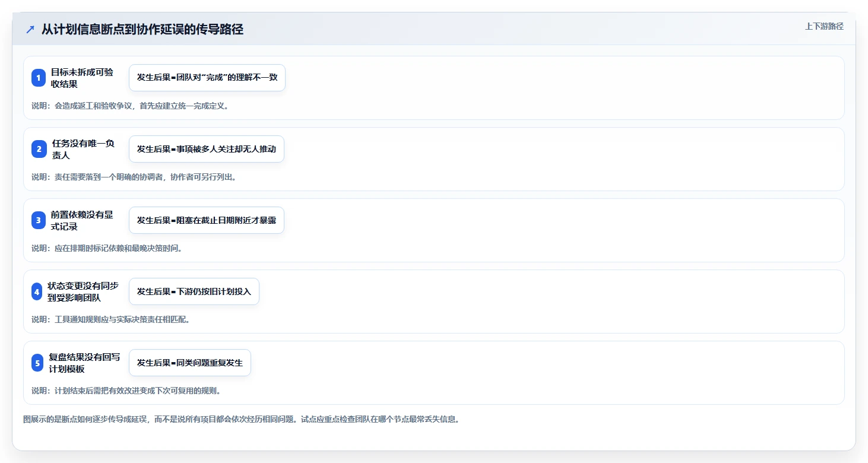Click the note about 返工和验收争议
This screenshot has height=463, width=868.
click(131, 106)
